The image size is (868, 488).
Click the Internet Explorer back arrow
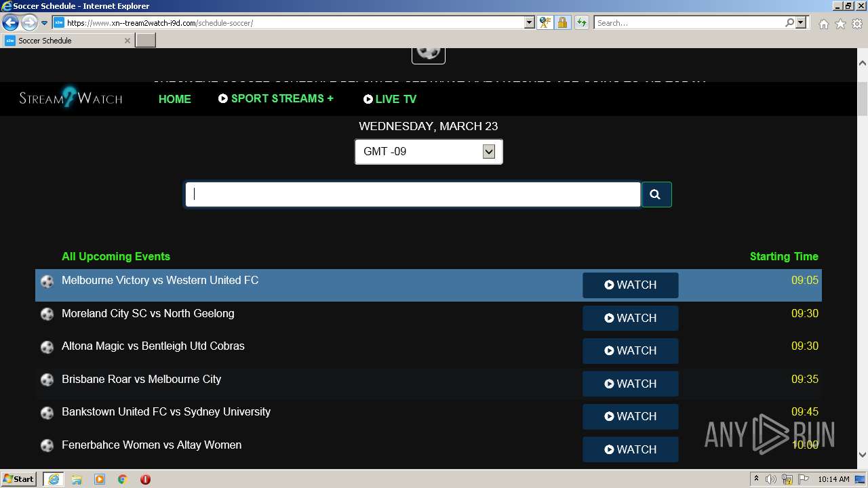[x=10, y=23]
